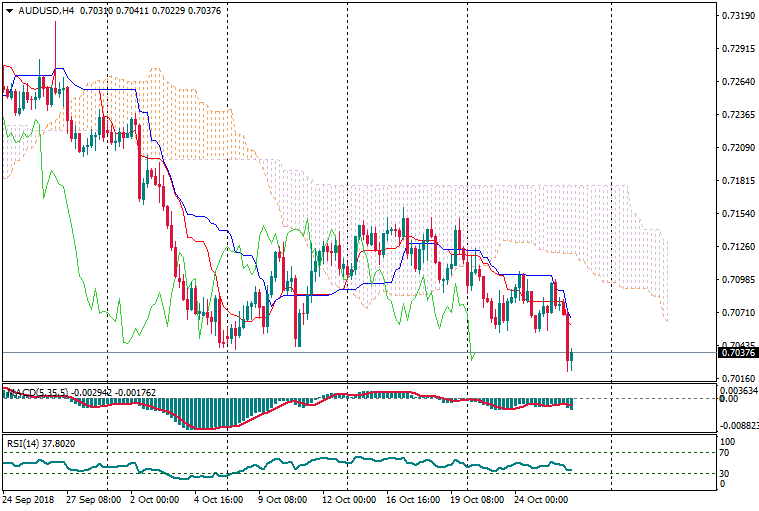The width and height of the screenshot is (759, 511).
Task: Select the 24 Oct 00:00 time label
Action: [x=541, y=498]
